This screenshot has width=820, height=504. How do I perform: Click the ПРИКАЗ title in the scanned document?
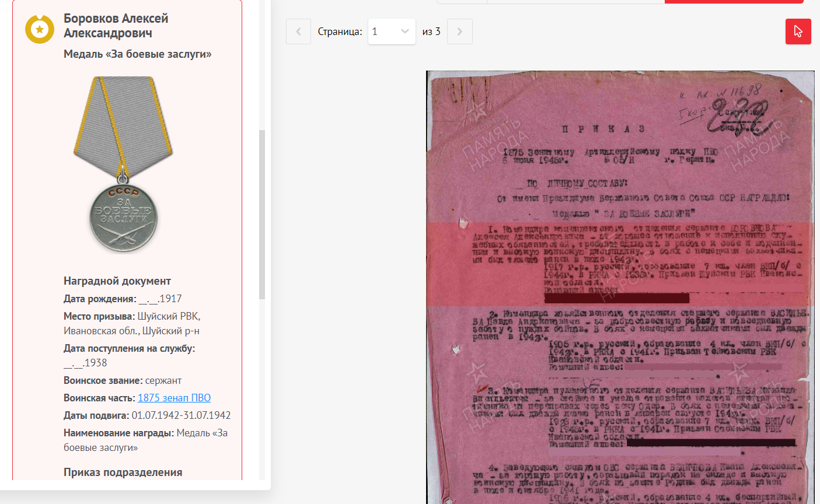point(603,129)
